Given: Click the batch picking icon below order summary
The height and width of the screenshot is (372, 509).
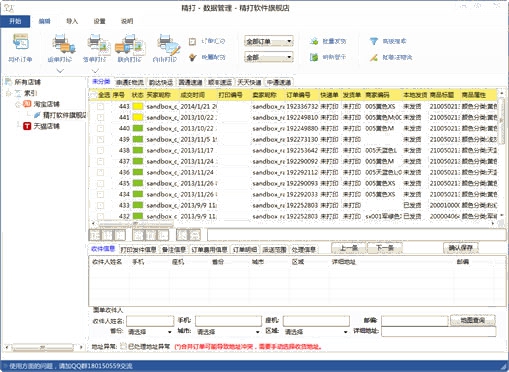Looking at the screenshot, I should (192, 57).
